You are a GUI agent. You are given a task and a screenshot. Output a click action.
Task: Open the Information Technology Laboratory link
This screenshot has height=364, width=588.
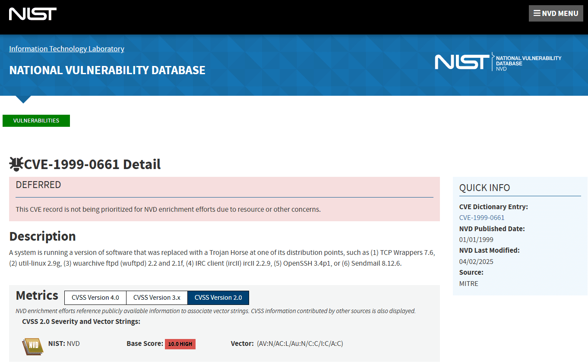coord(66,49)
